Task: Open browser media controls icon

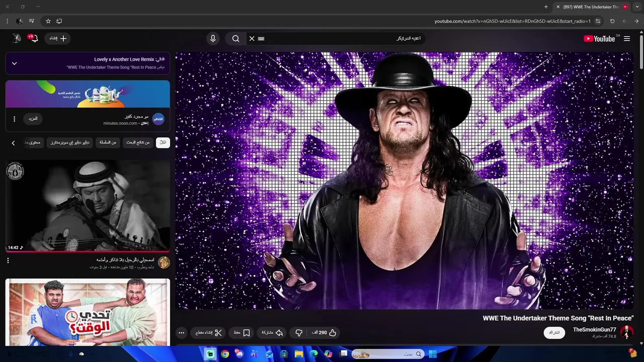Action: pyautogui.click(x=32, y=21)
